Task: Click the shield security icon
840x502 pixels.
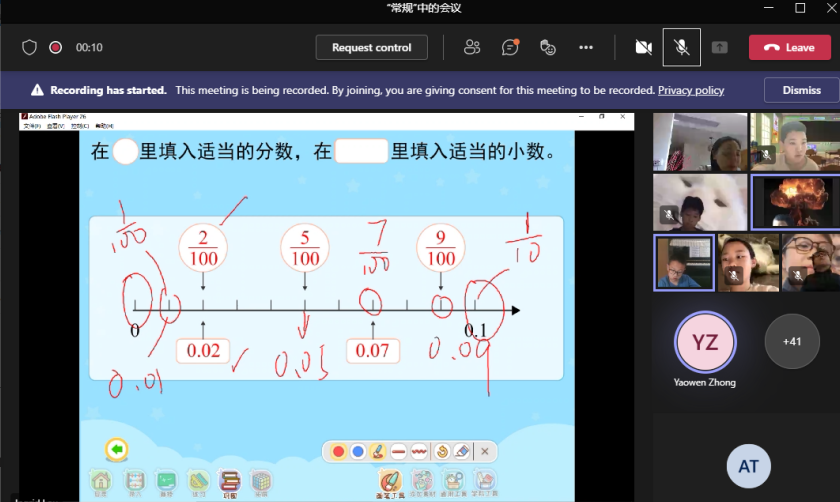Action: 29,47
